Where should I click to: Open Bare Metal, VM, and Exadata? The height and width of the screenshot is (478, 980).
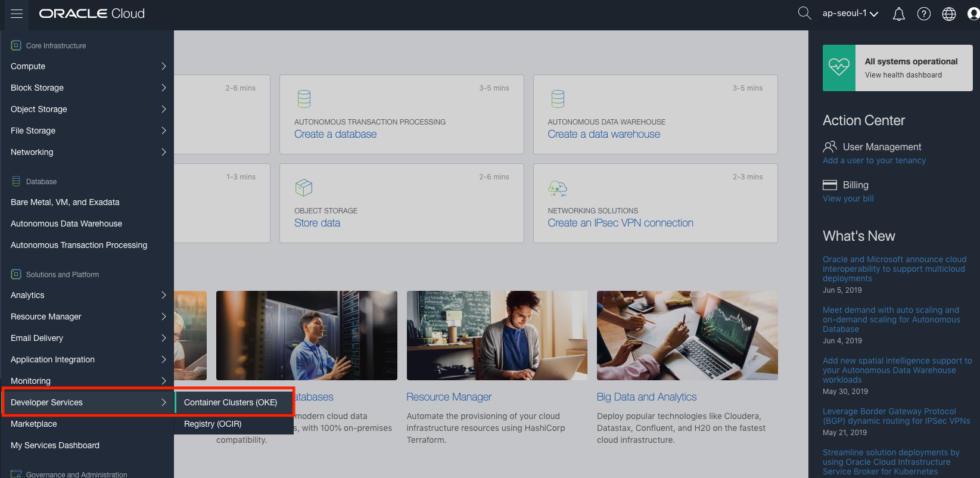pos(87,202)
